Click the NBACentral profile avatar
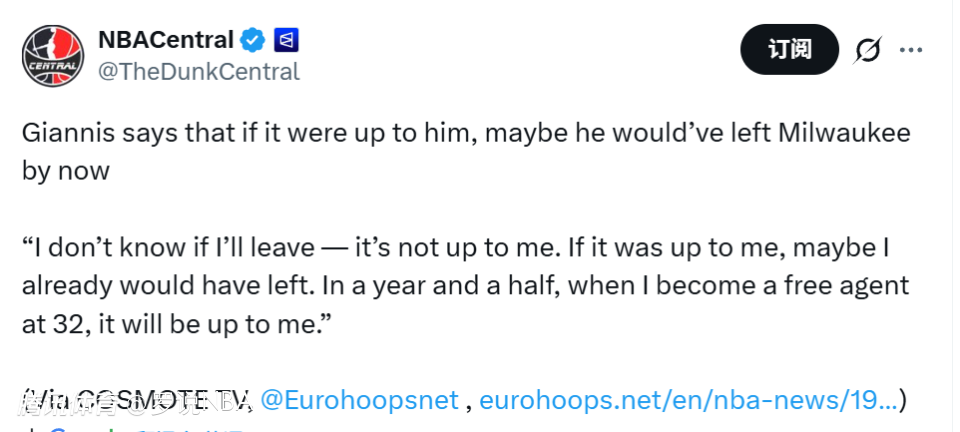The image size is (960, 432). click(x=53, y=54)
